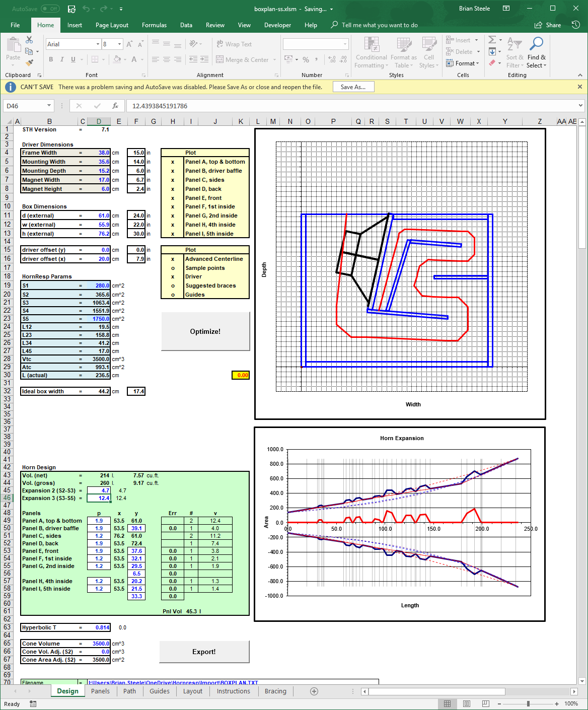Click the Insert Function fx icon
Screen dimensions: 588x710
[115, 106]
